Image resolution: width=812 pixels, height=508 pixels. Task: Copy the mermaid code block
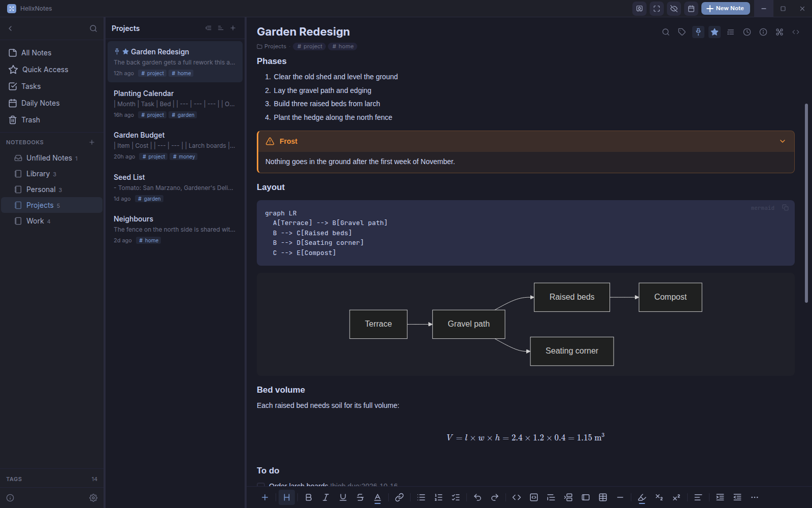(785, 208)
